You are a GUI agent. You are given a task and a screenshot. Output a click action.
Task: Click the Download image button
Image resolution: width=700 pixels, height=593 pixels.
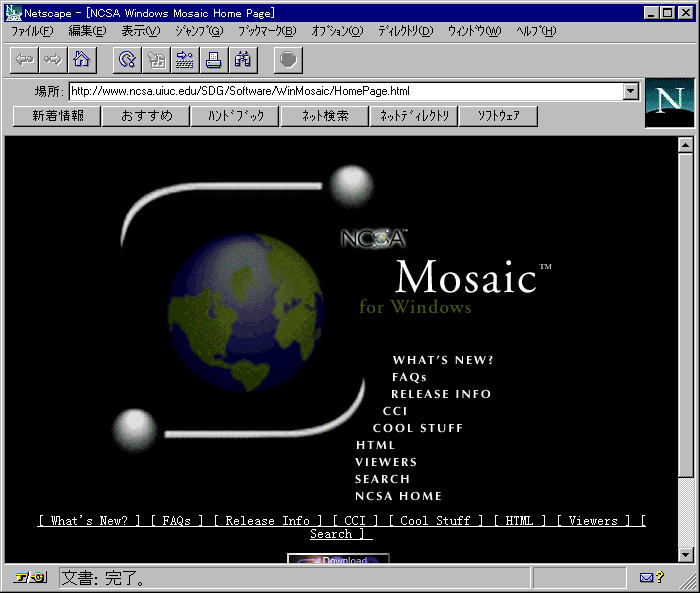click(338, 559)
